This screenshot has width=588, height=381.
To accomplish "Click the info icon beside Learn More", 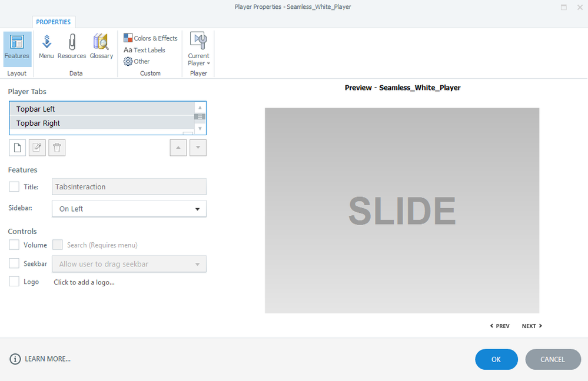I will 15,359.
